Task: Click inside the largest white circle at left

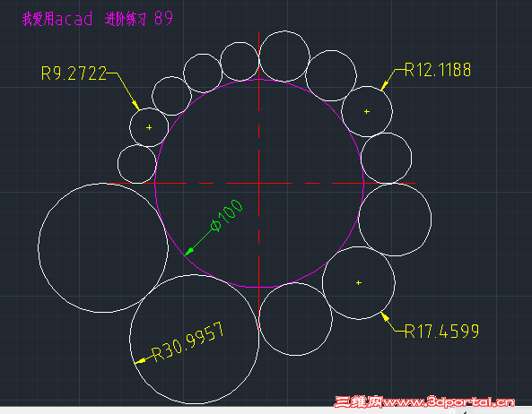Action: click(103, 248)
